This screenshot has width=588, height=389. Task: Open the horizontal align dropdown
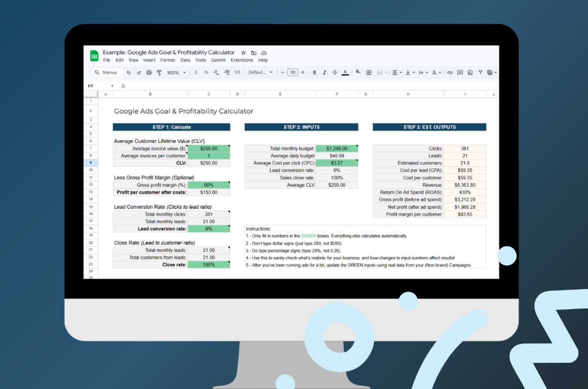[x=397, y=72]
